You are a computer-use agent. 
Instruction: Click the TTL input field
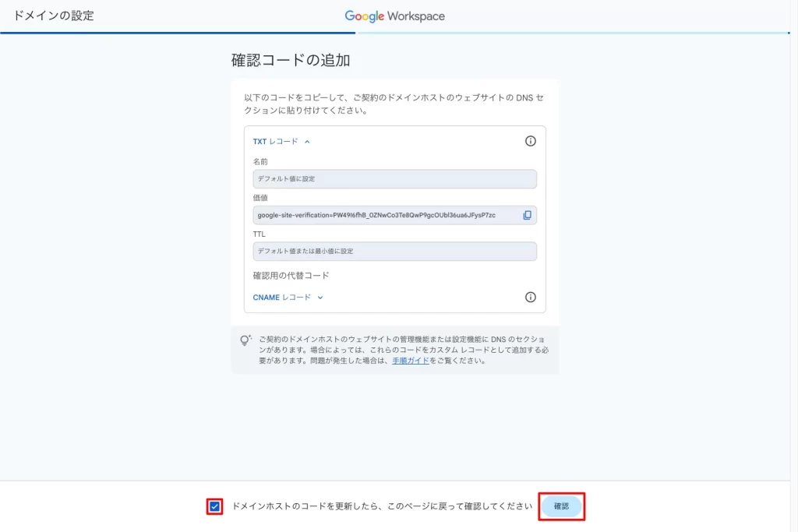[394, 251]
